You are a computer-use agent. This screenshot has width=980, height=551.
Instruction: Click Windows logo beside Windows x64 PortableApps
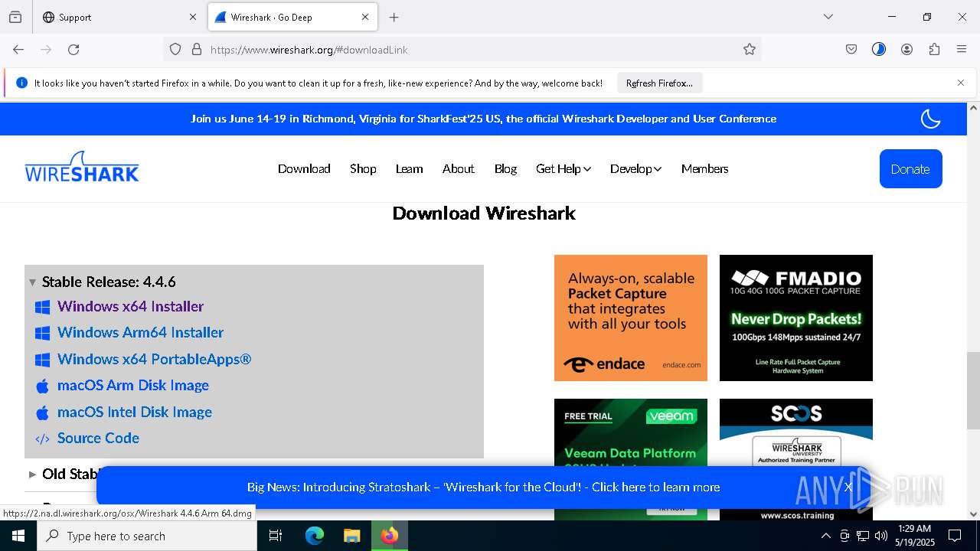coord(43,360)
